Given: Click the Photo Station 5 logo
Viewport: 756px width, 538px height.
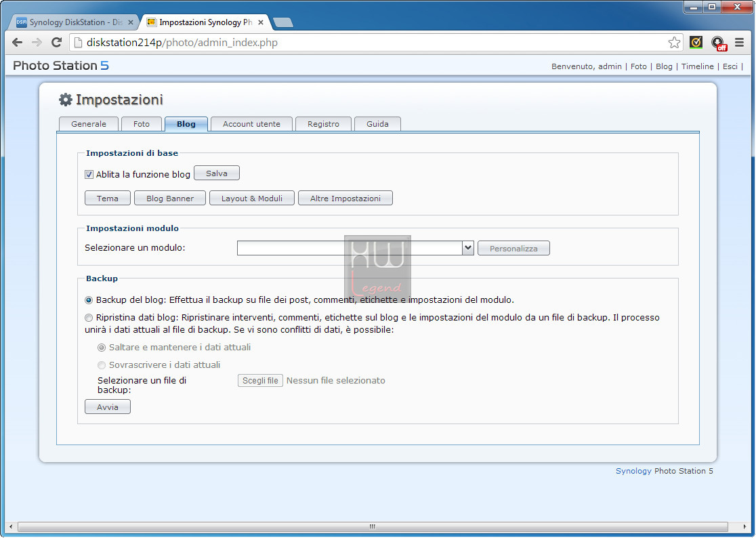Looking at the screenshot, I should [x=61, y=66].
